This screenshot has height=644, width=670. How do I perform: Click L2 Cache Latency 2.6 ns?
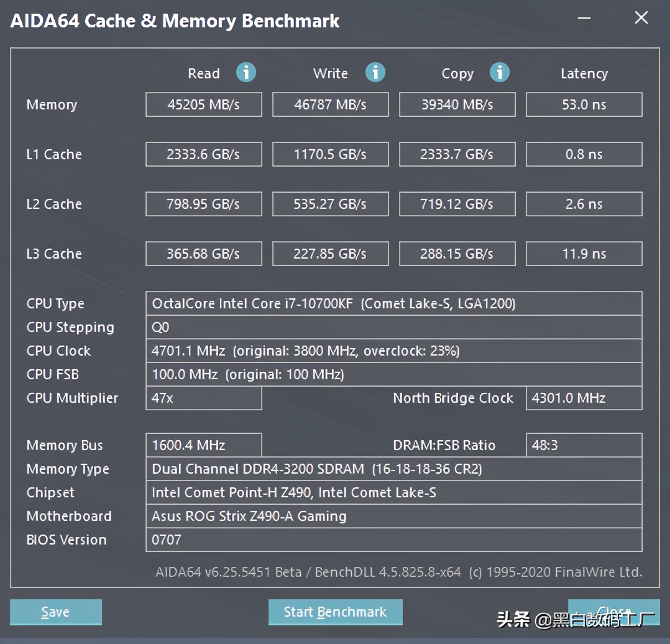point(584,204)
